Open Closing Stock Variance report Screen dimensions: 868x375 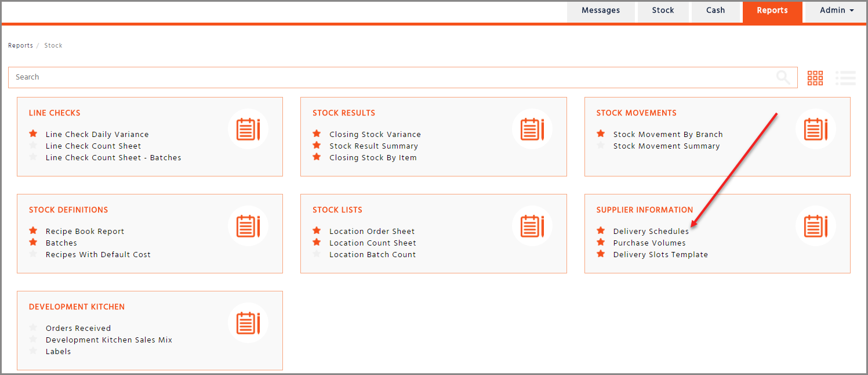(x=375, y=134)
